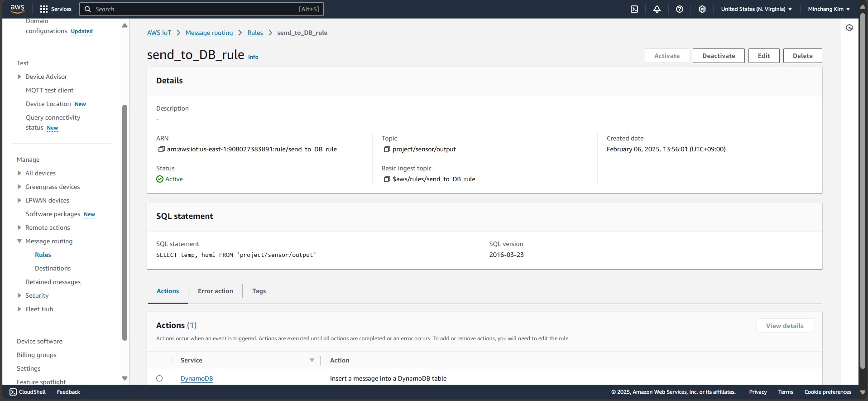Open Terms footer link
Screen dimensions: 868x401
click(785, 392)
